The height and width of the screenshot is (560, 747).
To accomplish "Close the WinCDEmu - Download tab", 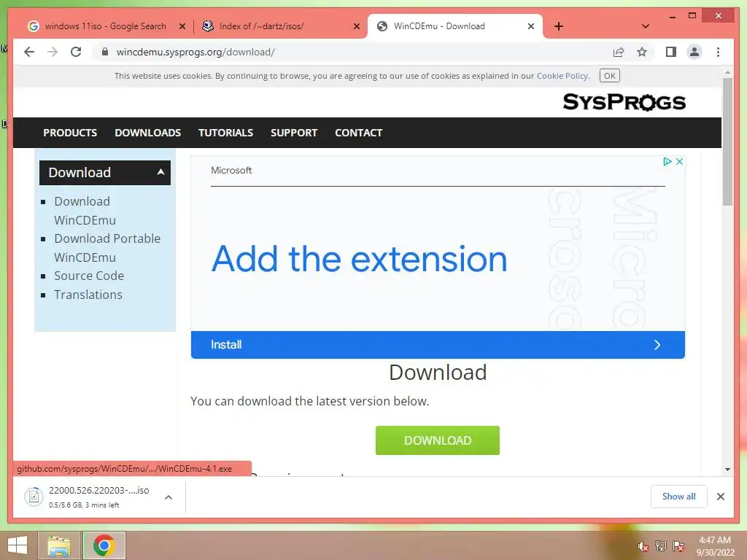I will tap(531, 27).
